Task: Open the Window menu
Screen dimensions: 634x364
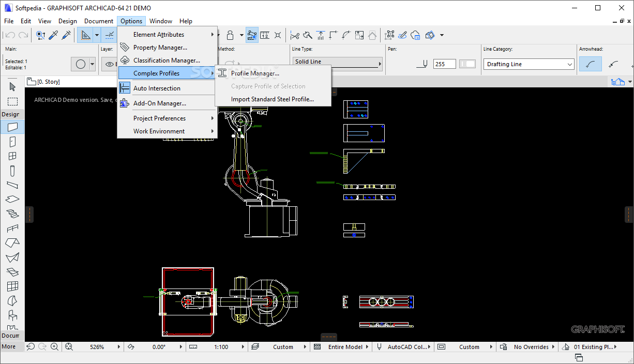Action: click(161, 21)
